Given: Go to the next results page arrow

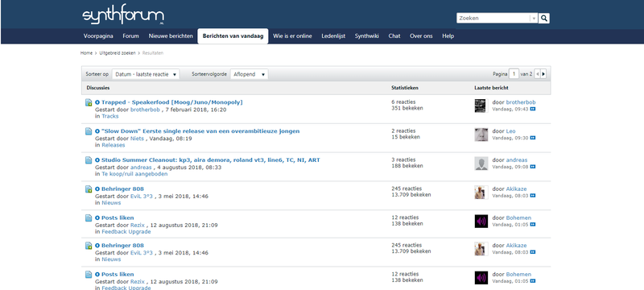Looking at the screenshot, I should tap(544, 74).
